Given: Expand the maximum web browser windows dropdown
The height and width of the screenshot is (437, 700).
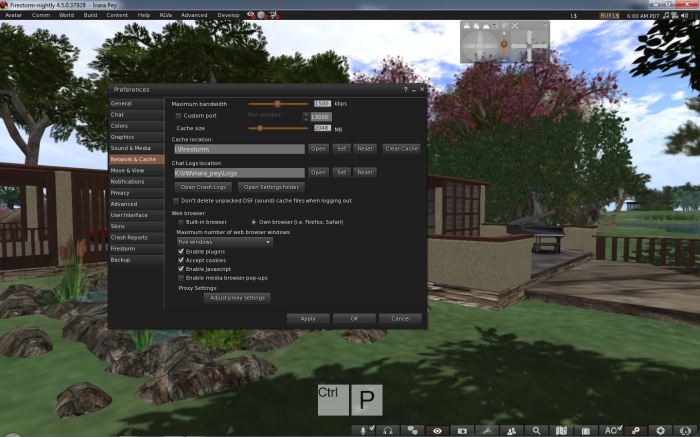Looking at the screenshot, I should coord(224,241).
